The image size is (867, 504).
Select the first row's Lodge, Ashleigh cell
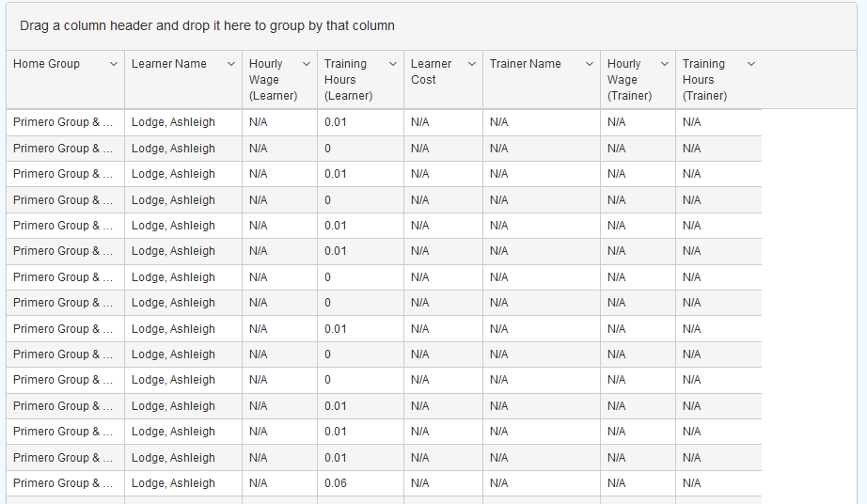[173, 122]
